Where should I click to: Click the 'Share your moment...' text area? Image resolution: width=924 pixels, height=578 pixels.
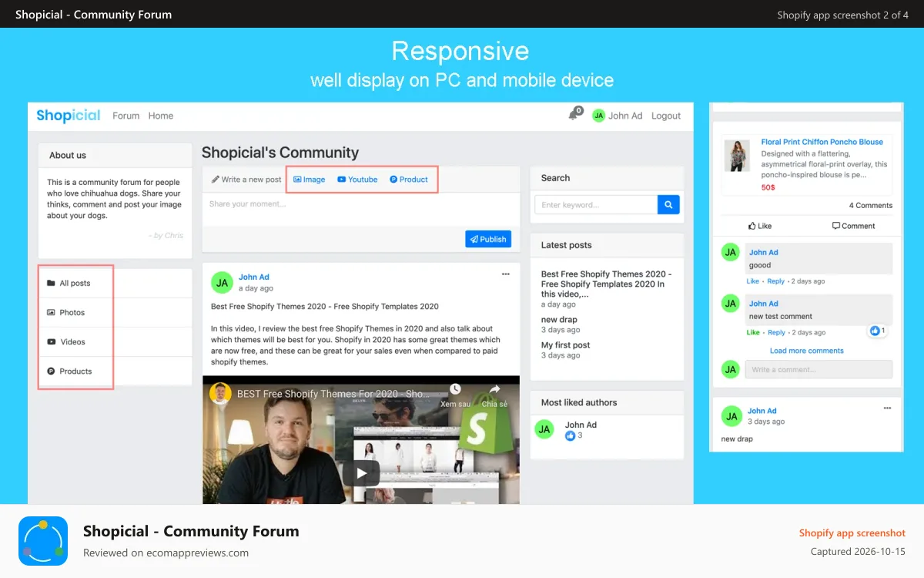[361, 209]
